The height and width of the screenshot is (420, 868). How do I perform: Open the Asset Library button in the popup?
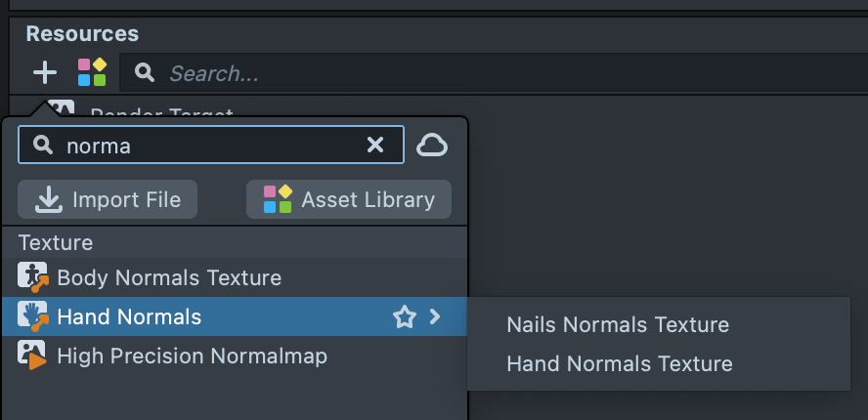349,199
